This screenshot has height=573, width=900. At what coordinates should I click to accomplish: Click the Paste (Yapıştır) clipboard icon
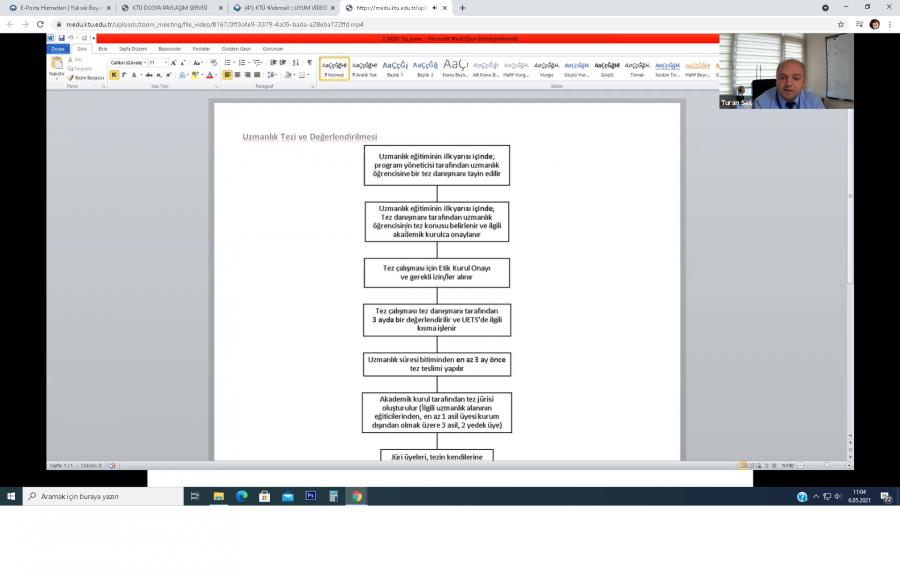56,66
